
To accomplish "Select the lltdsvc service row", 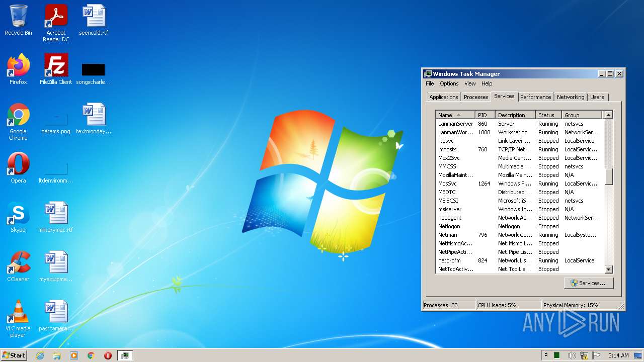I will click(x=519, y=141).
